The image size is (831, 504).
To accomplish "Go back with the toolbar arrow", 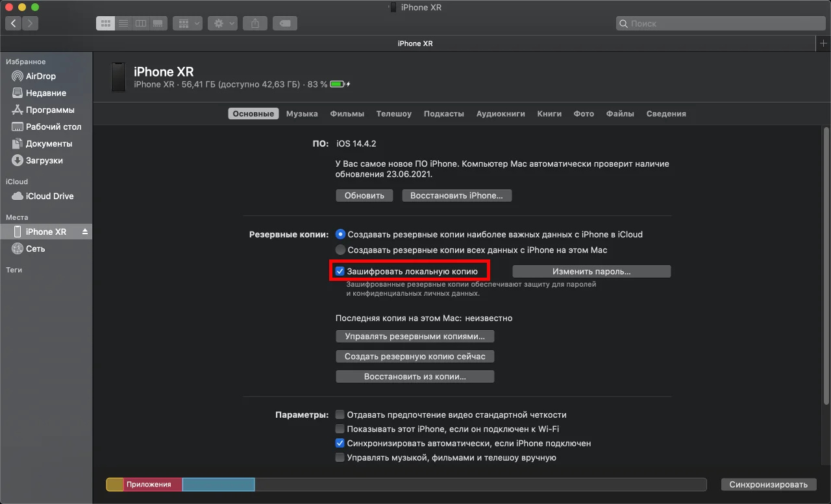I will tap(14, 23).
